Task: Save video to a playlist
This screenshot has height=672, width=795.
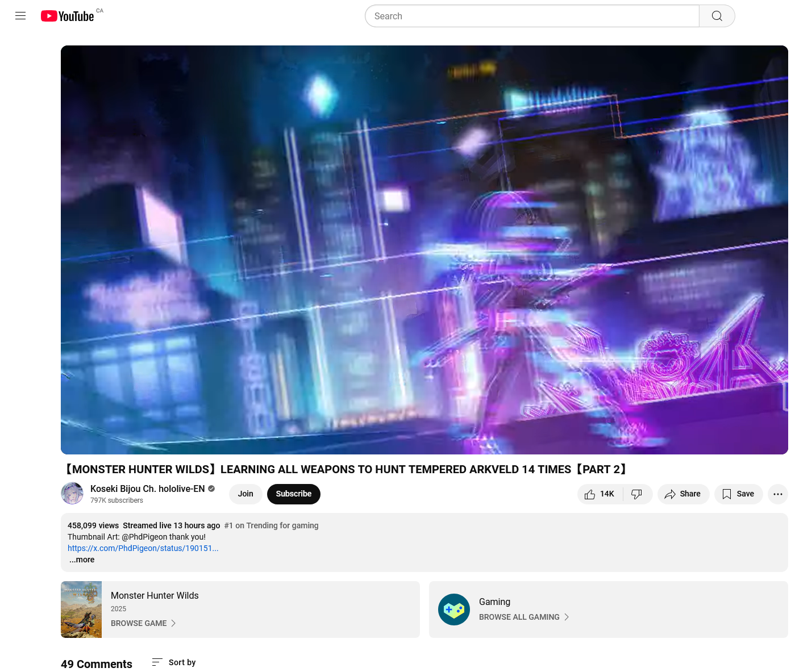Action: pos(738,494)
